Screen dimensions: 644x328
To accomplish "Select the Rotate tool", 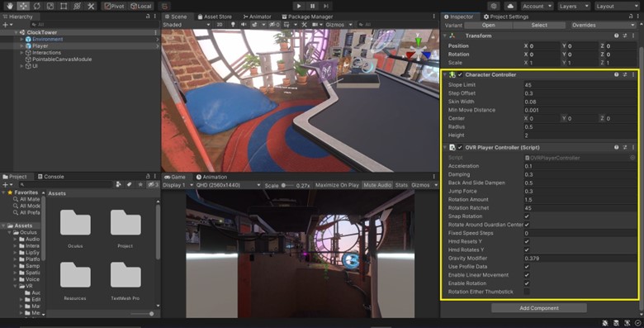I will click(36, 6).
